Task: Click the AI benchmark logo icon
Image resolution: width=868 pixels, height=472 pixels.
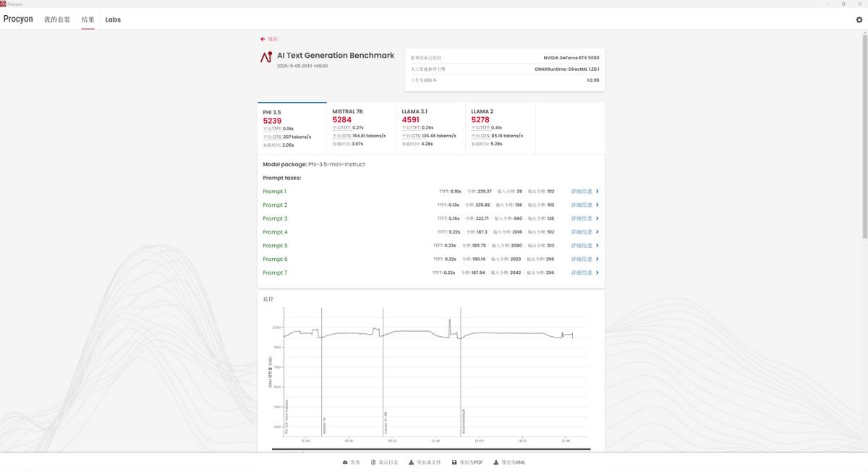Action: click(x=266, y=57)
